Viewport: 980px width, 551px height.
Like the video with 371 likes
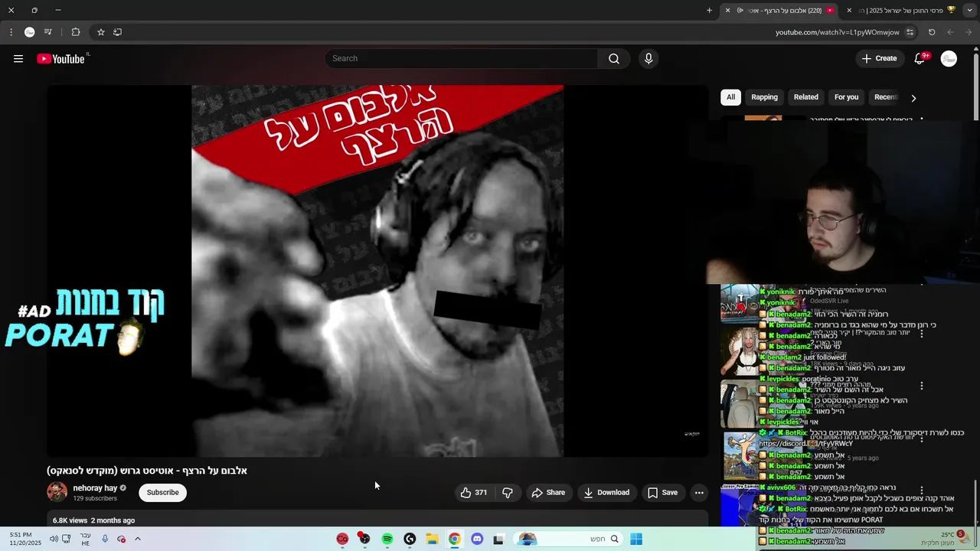(x=473, y=493)
